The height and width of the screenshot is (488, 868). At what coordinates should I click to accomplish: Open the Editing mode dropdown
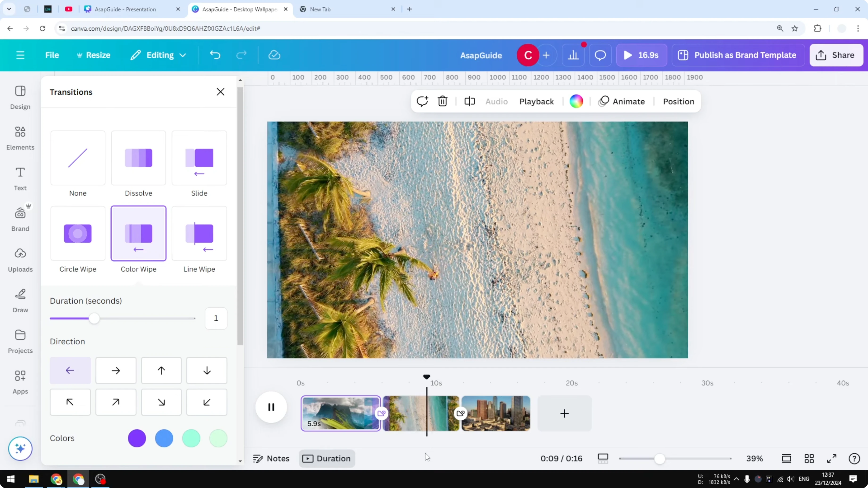158,55
